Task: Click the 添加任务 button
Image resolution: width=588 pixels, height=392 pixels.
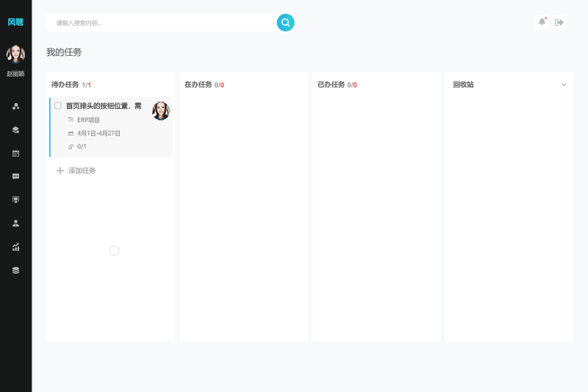Action: pos(76,171)
